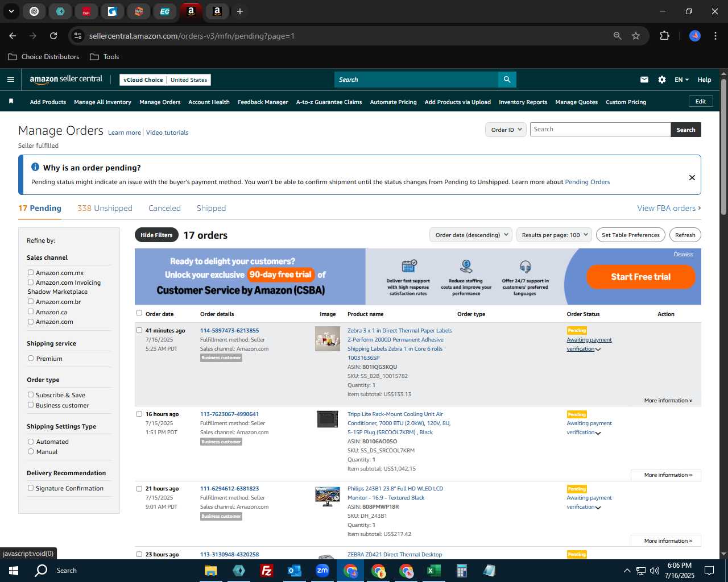This screenshot has height=582, width=728.
Task: Check the Amazon.ca filter
Action: 31,311
